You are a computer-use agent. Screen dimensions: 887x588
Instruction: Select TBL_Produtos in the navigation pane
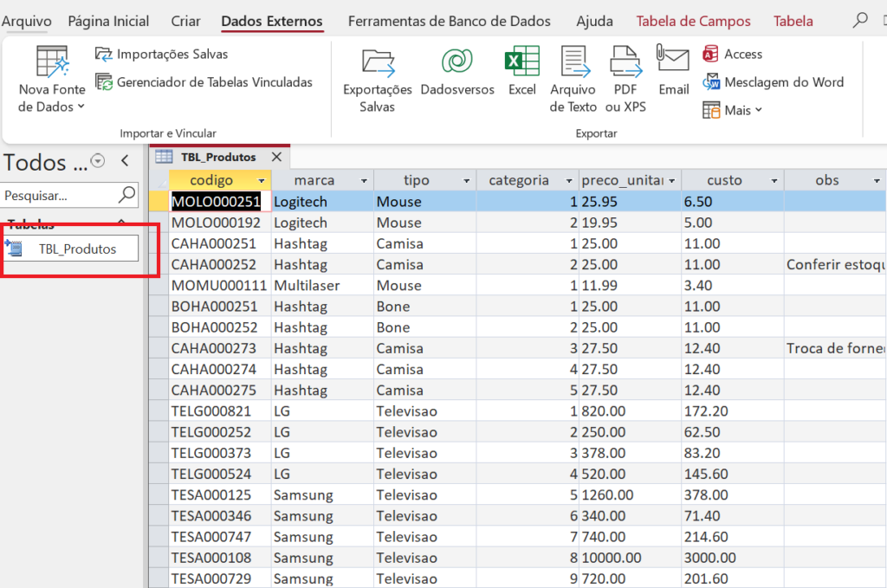(x=77, y=249)
